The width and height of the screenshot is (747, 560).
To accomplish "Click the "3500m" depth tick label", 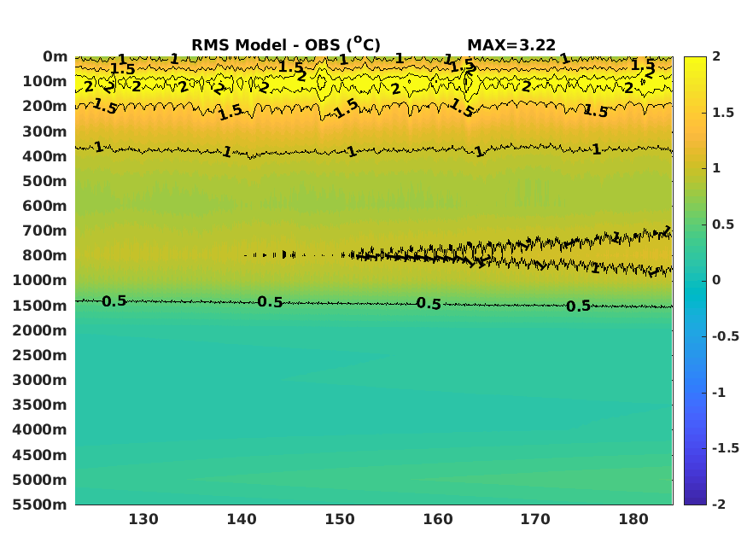I will [x=40, y=405].
